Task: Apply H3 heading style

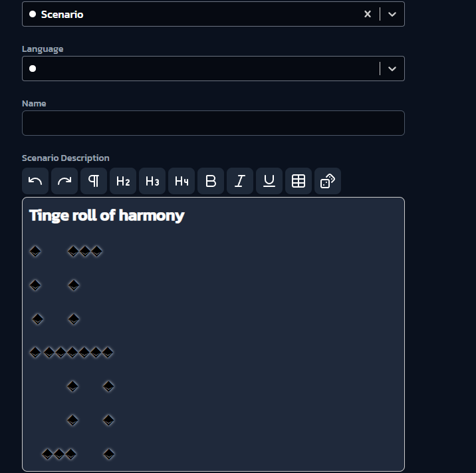Action: point(152,181)
